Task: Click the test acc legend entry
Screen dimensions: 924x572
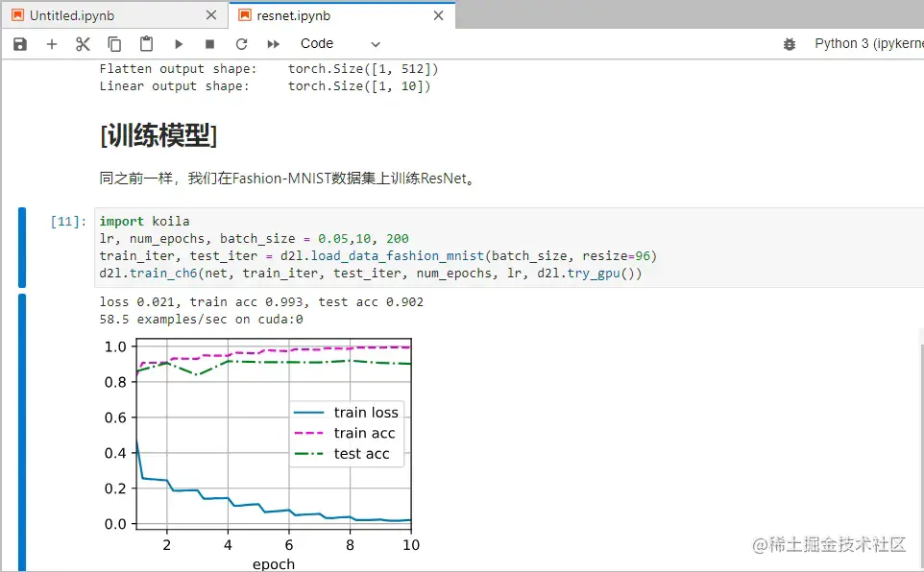Action: [x=342, y=454]
